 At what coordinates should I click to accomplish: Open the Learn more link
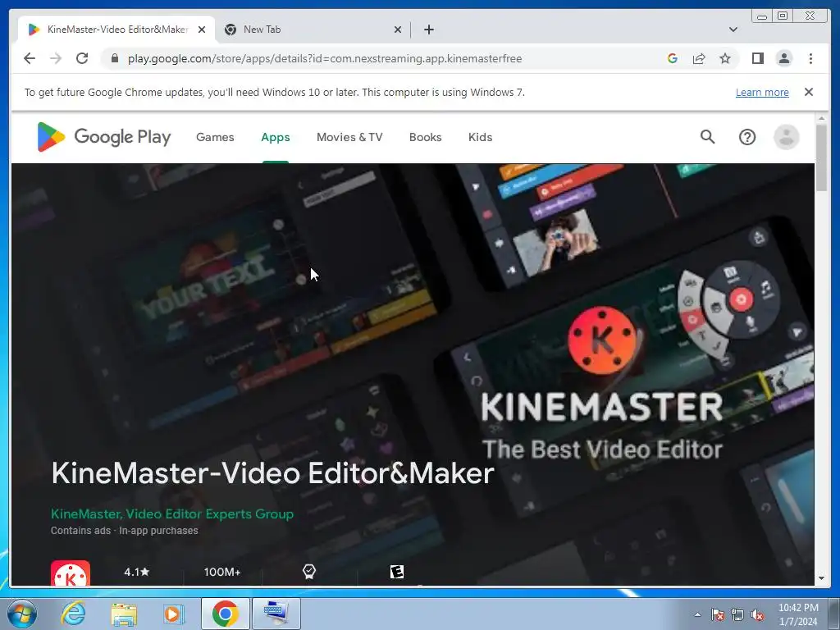762,92
